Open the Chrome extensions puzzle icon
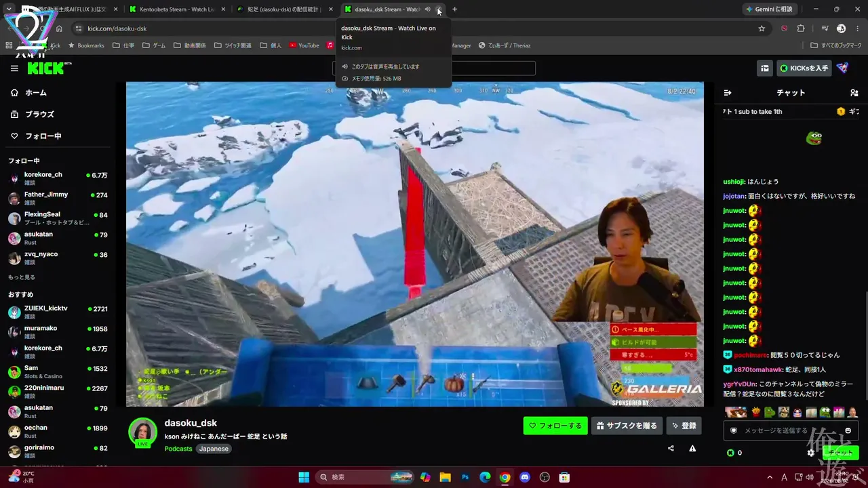Screen dimensions: 868x488 [801, 28]
